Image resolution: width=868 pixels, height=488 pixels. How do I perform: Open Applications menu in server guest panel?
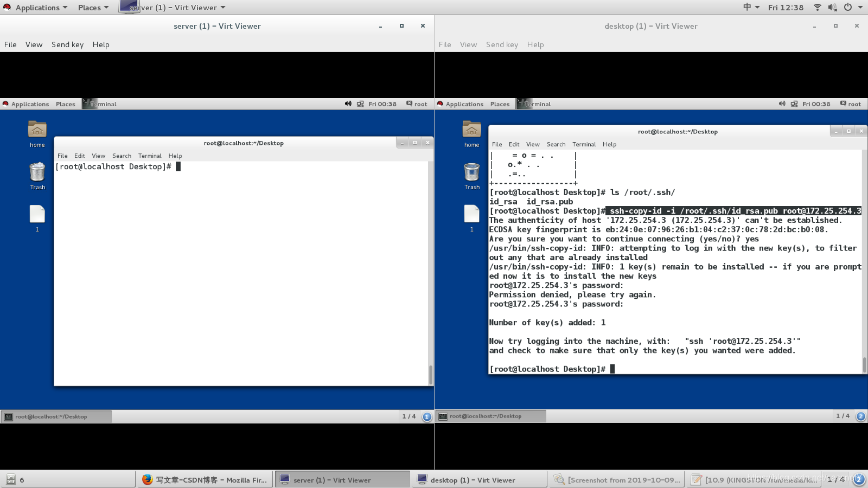pos(25,104)
